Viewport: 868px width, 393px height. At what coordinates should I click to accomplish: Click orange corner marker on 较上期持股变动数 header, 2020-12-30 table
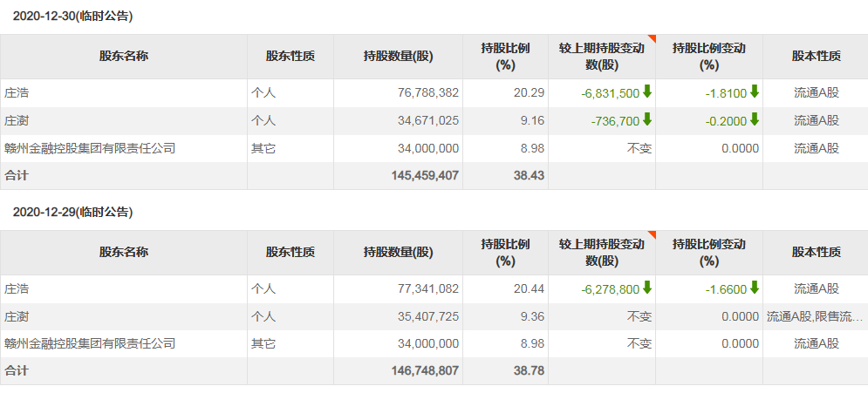pos(651,38)
